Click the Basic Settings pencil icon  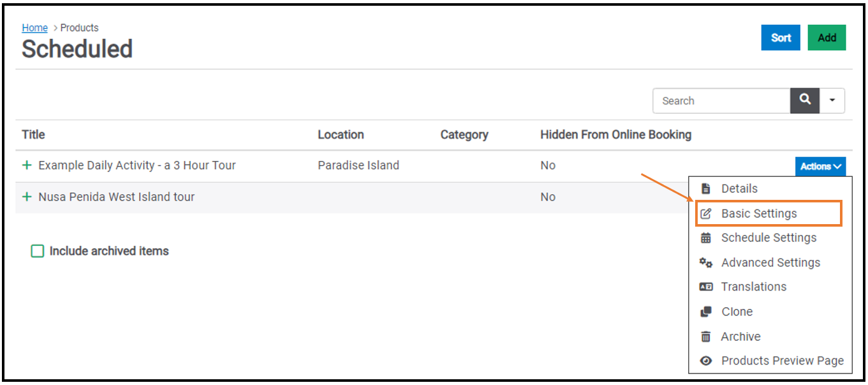[705, 213]
